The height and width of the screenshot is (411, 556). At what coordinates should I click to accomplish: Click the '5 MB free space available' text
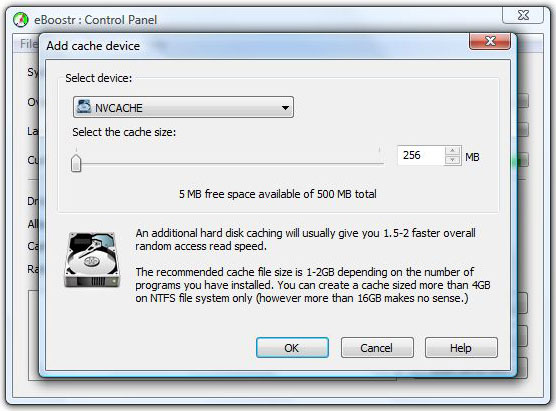coord(278,194)
